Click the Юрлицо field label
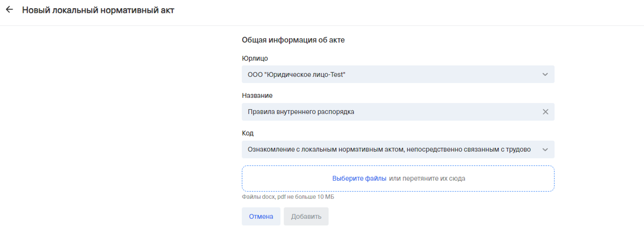The image size is (644, 240). pyautogui.click(x=255, y=58)
